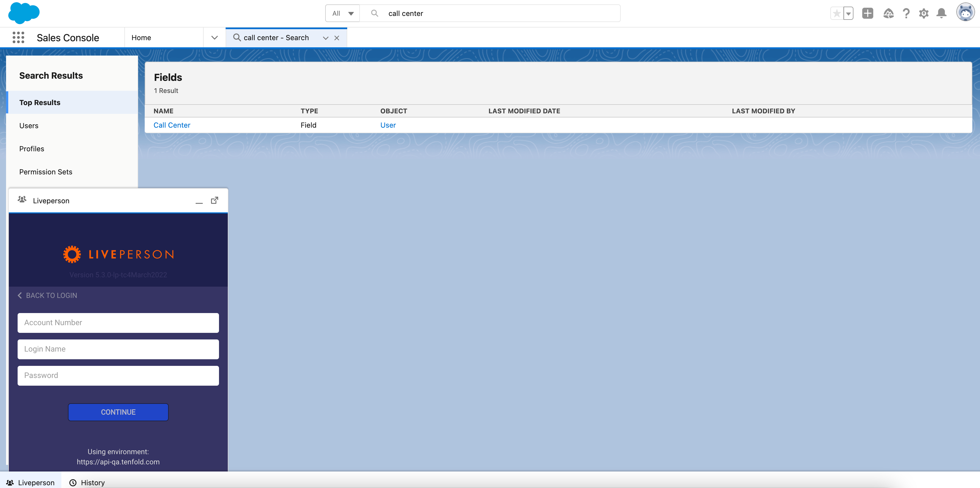Open the global actions plus icon
The width and height of the screenshot is (980, 488).
(x=867, y=13)
